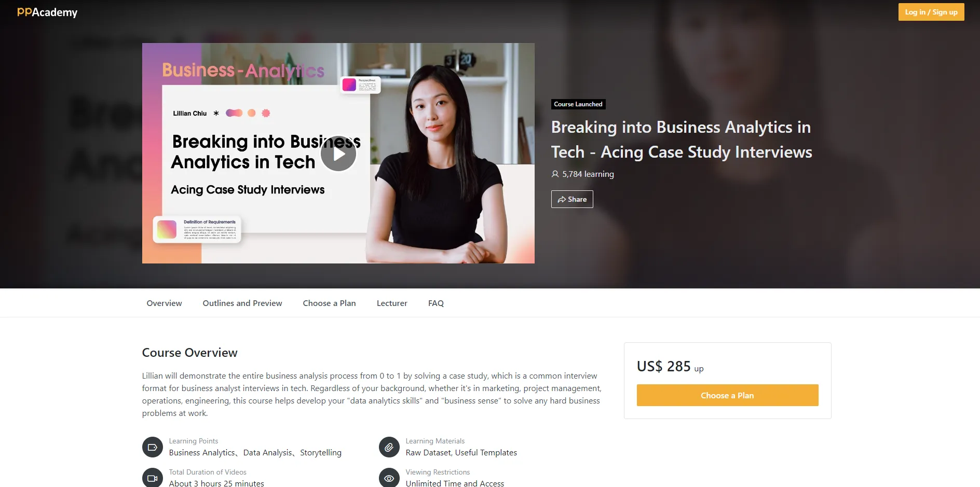Click the Viewing Restrictions eye icon
This screenshot has height=487, width=980.
[389, 478]
